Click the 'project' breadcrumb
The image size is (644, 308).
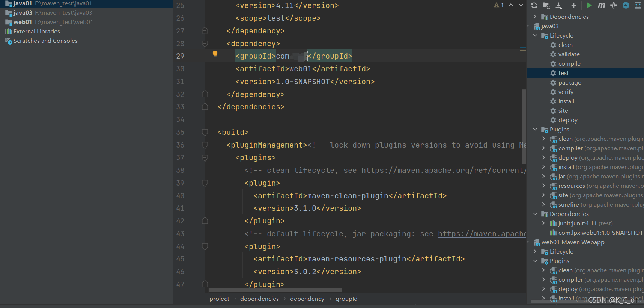219,299
